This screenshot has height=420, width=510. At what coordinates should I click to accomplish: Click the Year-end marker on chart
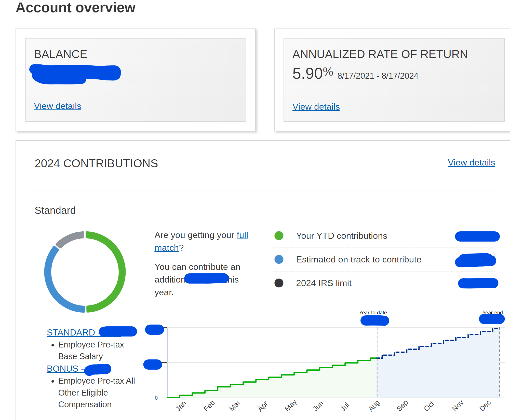click(492, 313)
